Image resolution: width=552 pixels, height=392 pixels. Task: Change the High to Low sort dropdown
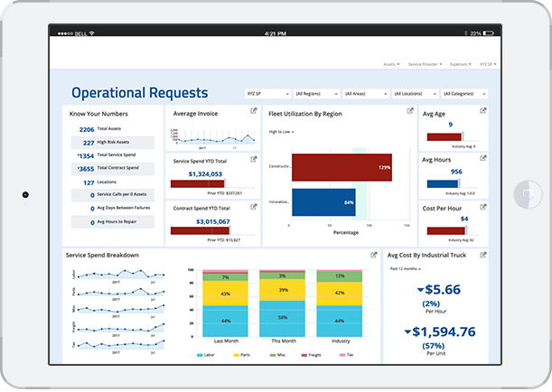[x=281, y=132]
